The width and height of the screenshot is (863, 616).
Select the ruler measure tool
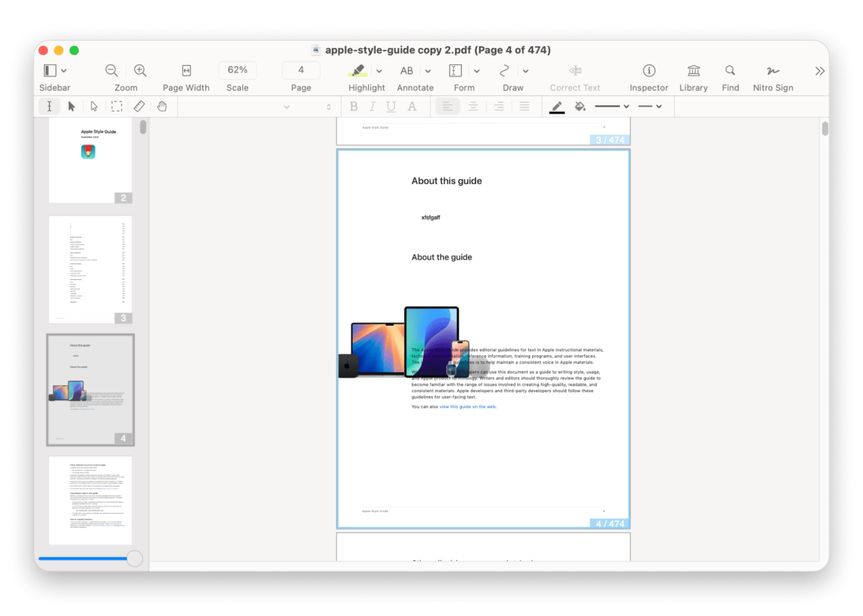(x=139, y=106)
